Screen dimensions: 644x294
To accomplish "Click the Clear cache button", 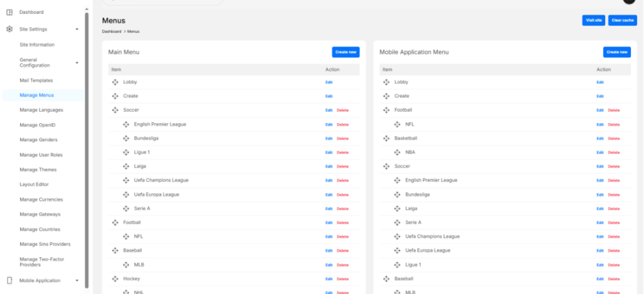I will point(622,20).
